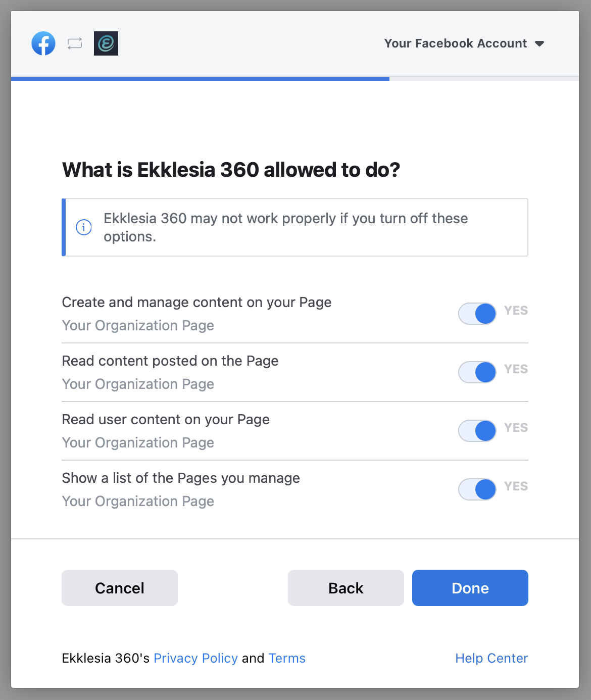This screenshot has width=591, height=700.
Task: Cancel the permission dialog
Action: click(120, 588)
